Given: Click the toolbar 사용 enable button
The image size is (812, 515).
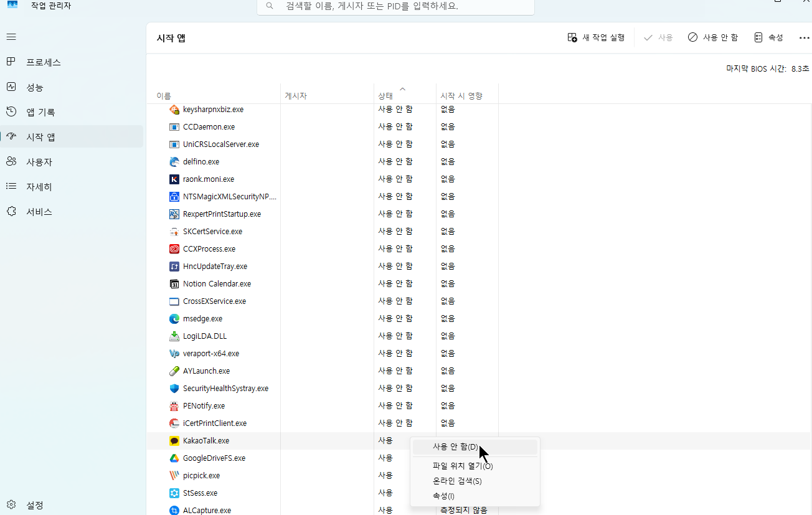Looking at the screenshot, I should [x=658, y=38].
